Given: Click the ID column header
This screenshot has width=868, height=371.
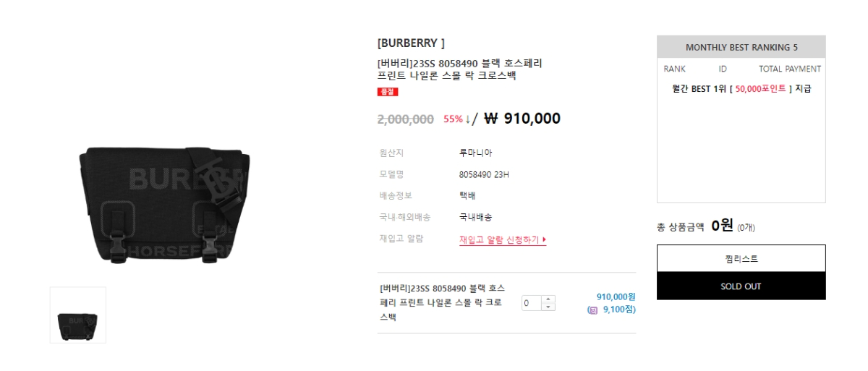Looking at the screenshot, I should pyautogui.click(x=723, y=69).
